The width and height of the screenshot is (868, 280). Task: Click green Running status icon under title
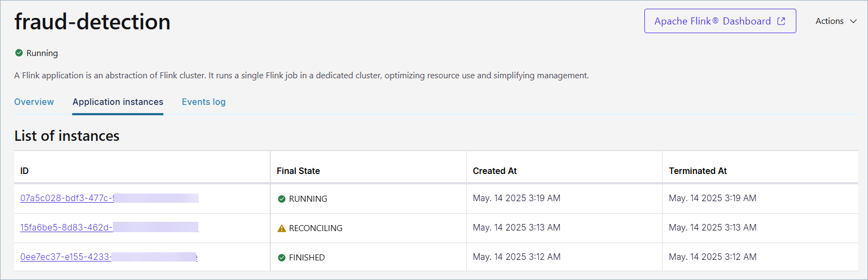[x=19, y=53]
